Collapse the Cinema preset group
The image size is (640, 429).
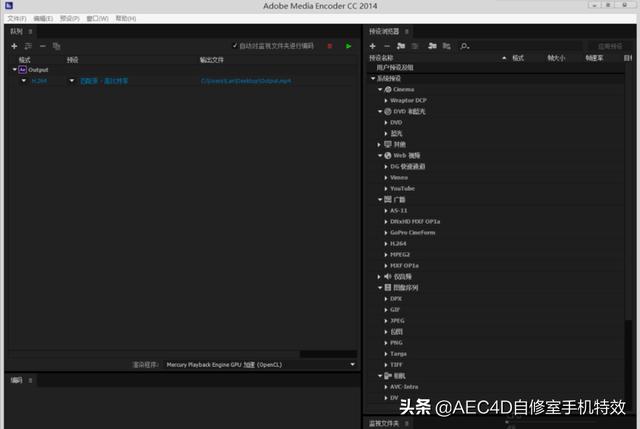(x=380, y=89)
